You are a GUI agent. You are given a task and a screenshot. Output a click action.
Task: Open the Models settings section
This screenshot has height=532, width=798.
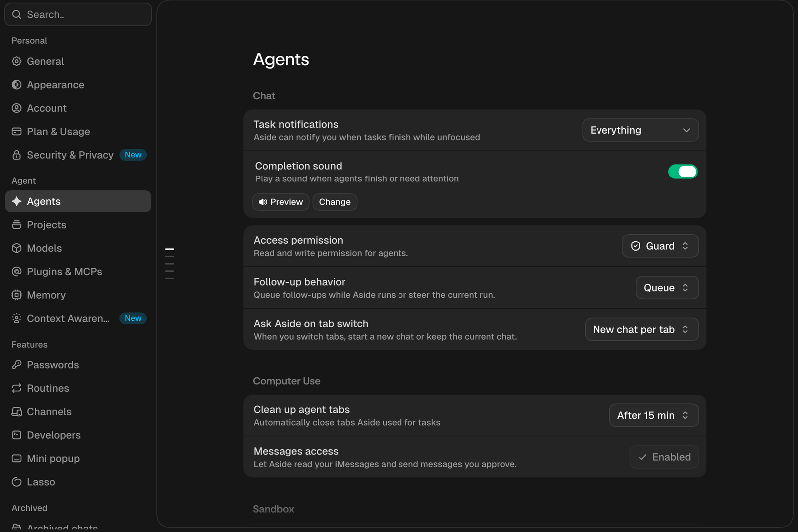[78, 248]
